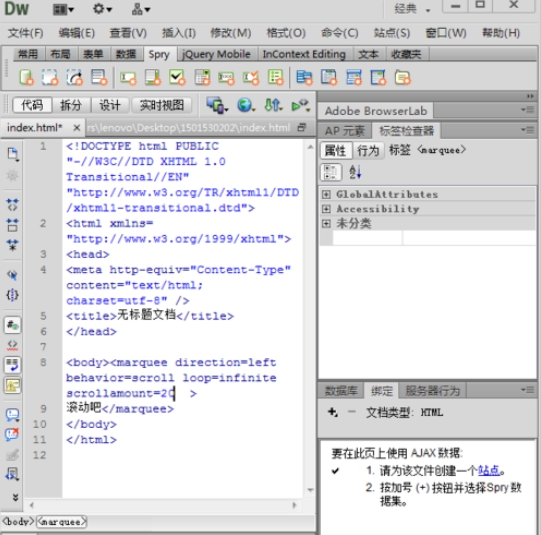Click the code view vertical scrollbar

310,318
